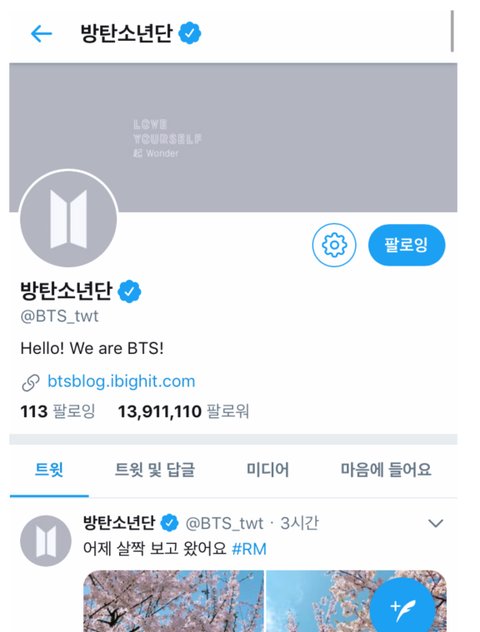The width and height of the screenshot is (480, 632).
Task: Click the verified badge beside profile name
Action: click(x=129, y=291)
